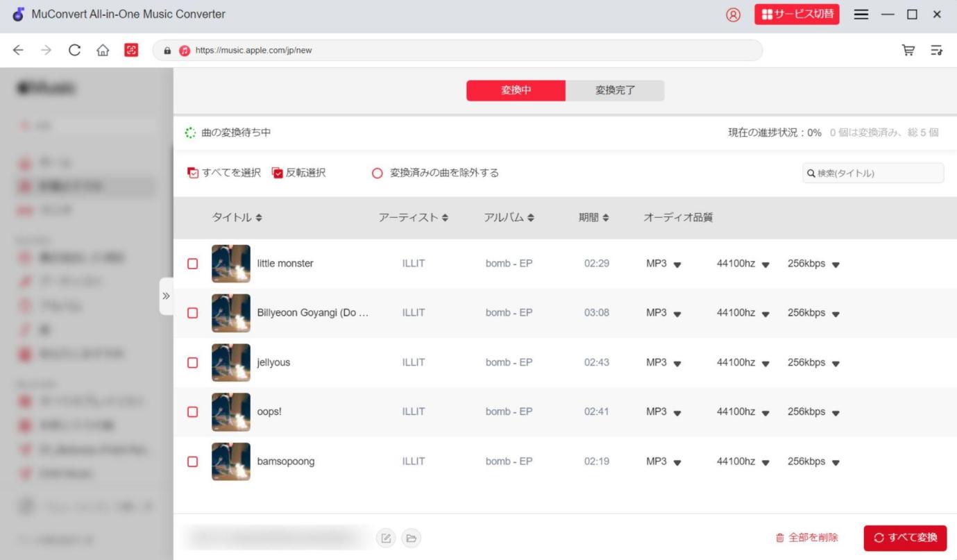Tick the checkbox for oops!
This screenshot has width=957, height=560.
pyautogui.click(x=193, y=411)
